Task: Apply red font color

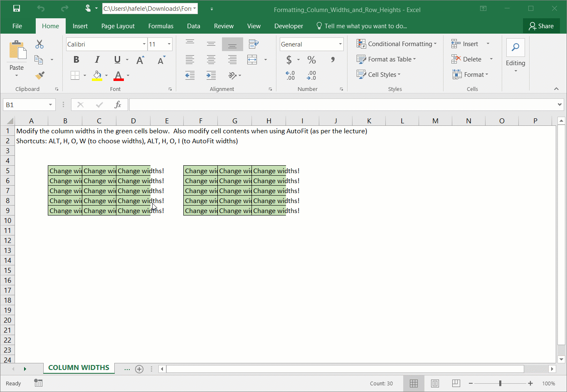Action: (118, 75)
